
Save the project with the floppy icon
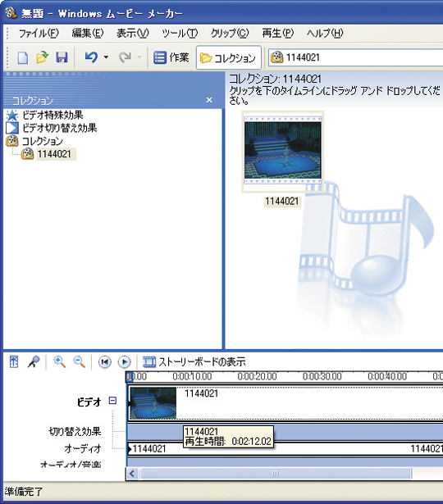62,57
